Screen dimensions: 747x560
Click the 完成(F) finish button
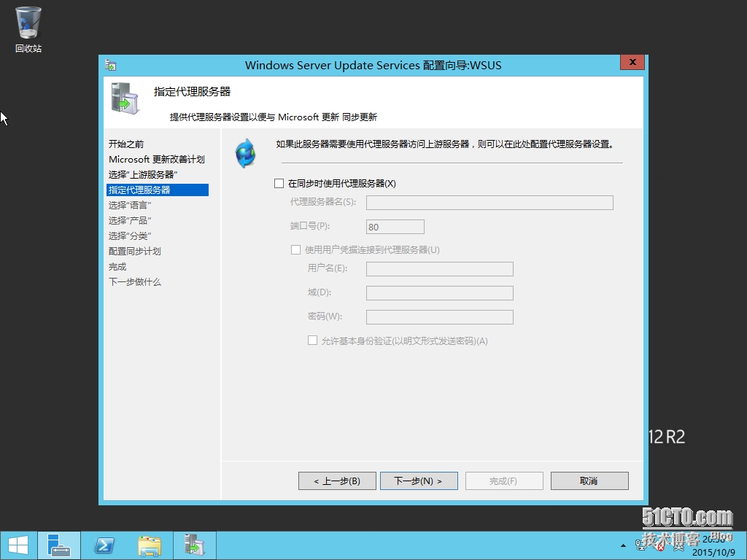point(504,481)
